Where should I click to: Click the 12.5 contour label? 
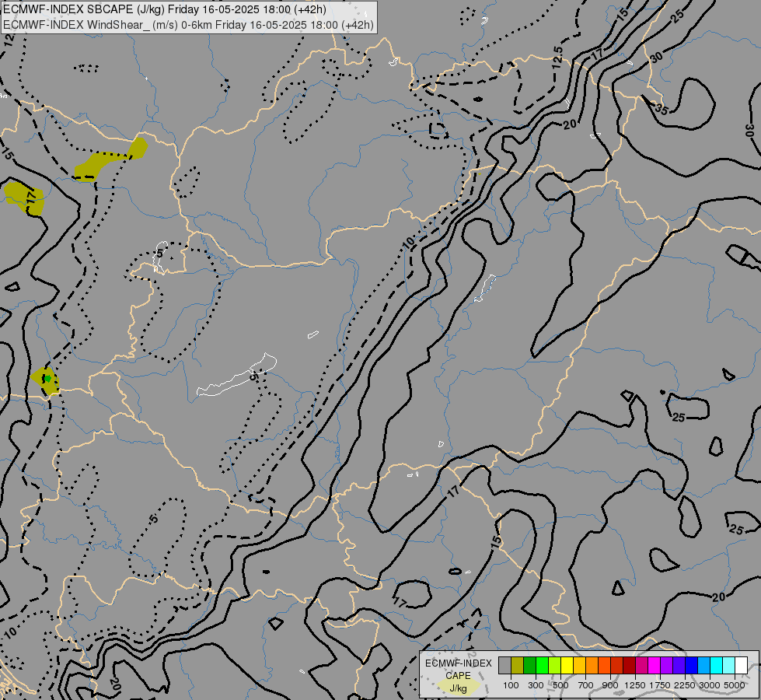(558, 57)
